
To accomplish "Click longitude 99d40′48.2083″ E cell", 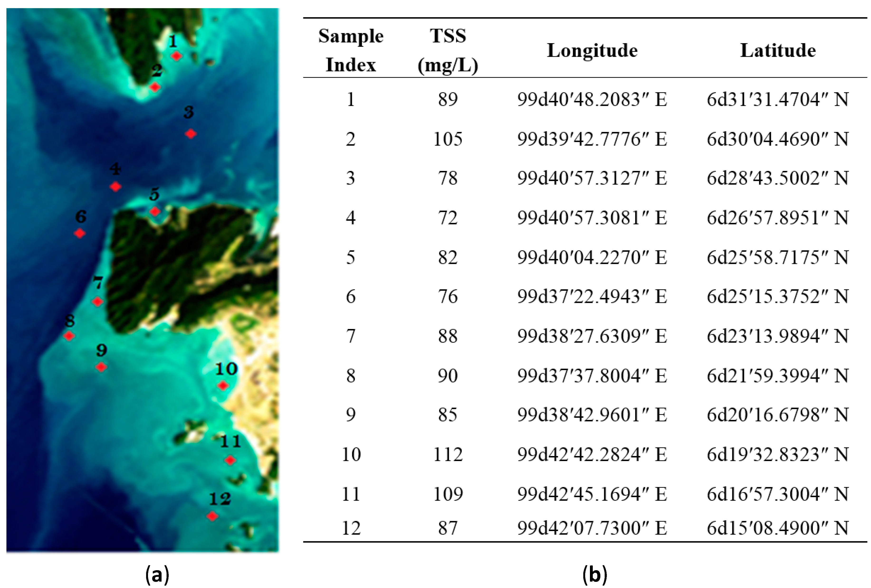I will pyautogui.click(x=592, y=100).
